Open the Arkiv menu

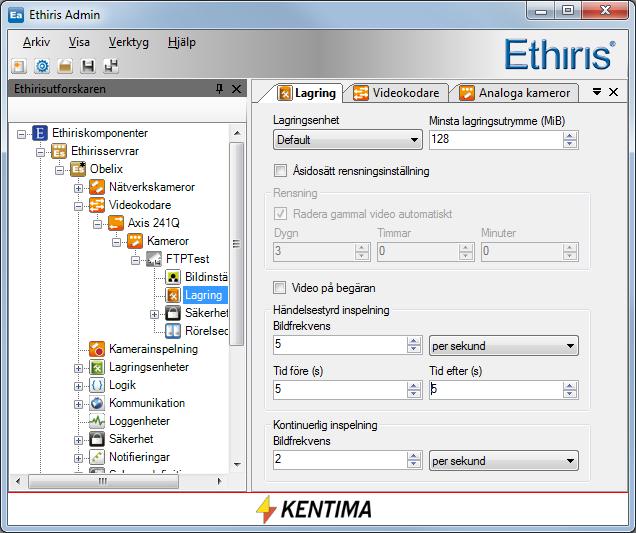click(36, 42)
